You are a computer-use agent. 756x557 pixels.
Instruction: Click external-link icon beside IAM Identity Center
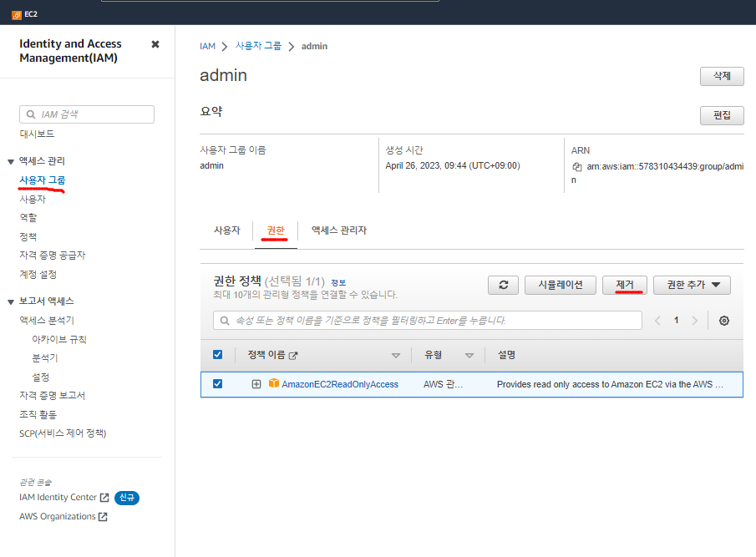pos(104,498)
